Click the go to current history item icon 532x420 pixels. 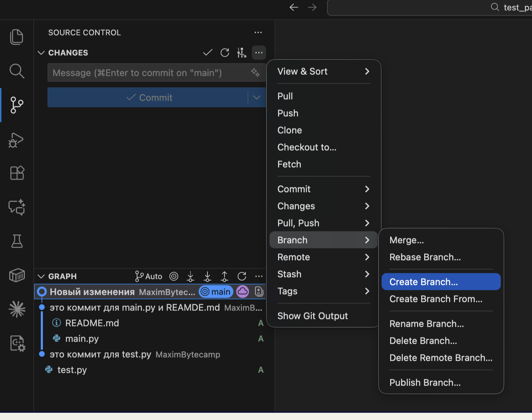click(174, 276)
